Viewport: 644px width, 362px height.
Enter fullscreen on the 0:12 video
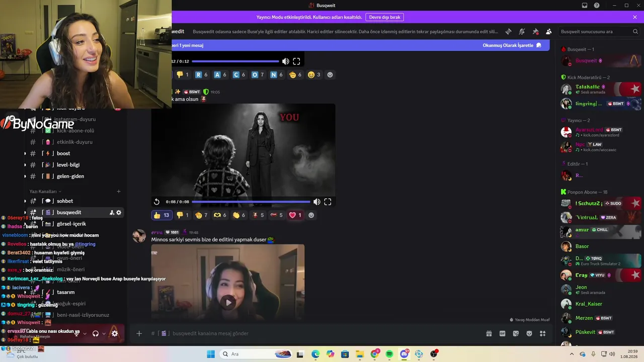(296, 61)
